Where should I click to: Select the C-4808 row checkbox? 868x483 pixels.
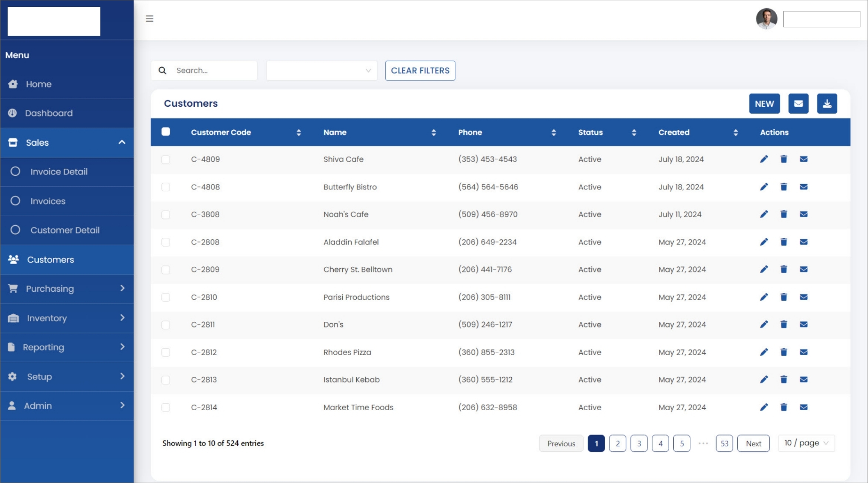pos(166,187)
